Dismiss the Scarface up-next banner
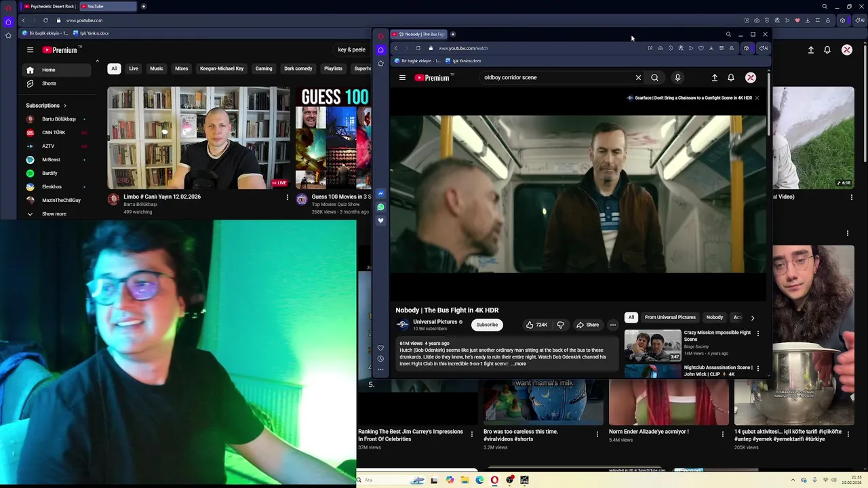Screen dimensions: 868x488 coord(757,98)
